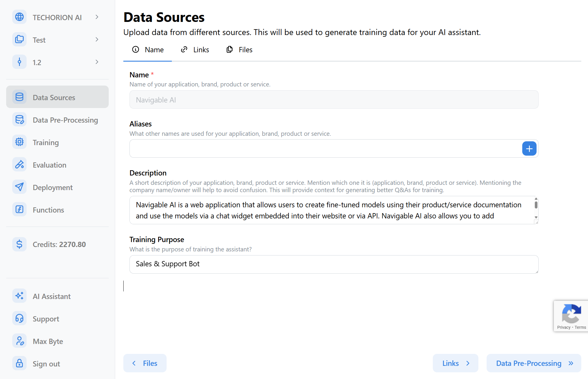Expand the 1.2 version chevron

[97, 62]
